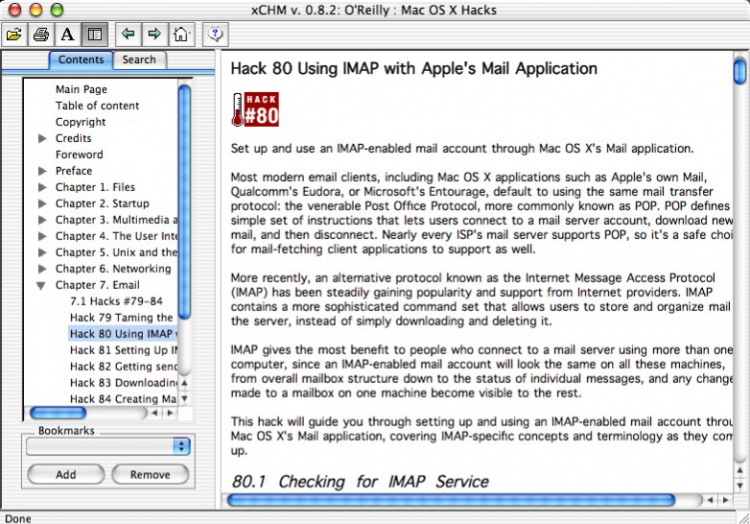Select Chapter 6. Networking item
This screenshot has width=750, height=524.
pyautogui.click(x=113, y=268)
